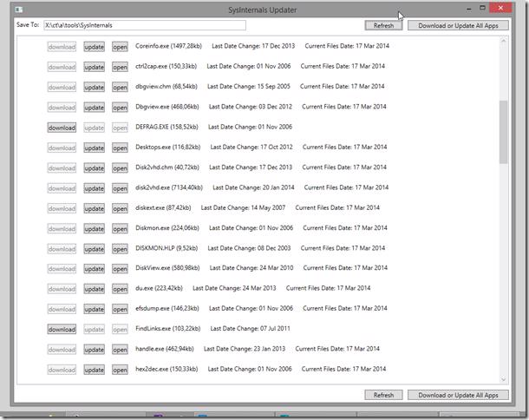Open Desktops.exe
The height and width of the screenshot is (420, 529).
120,148
